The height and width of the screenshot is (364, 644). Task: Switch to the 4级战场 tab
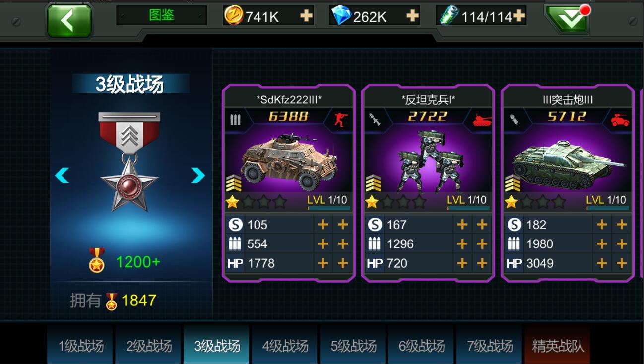coord(285,345)
